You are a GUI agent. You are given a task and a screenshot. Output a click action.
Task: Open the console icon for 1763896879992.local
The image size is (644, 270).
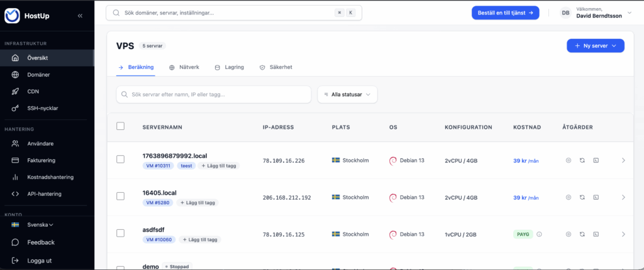tap(596, 161)
